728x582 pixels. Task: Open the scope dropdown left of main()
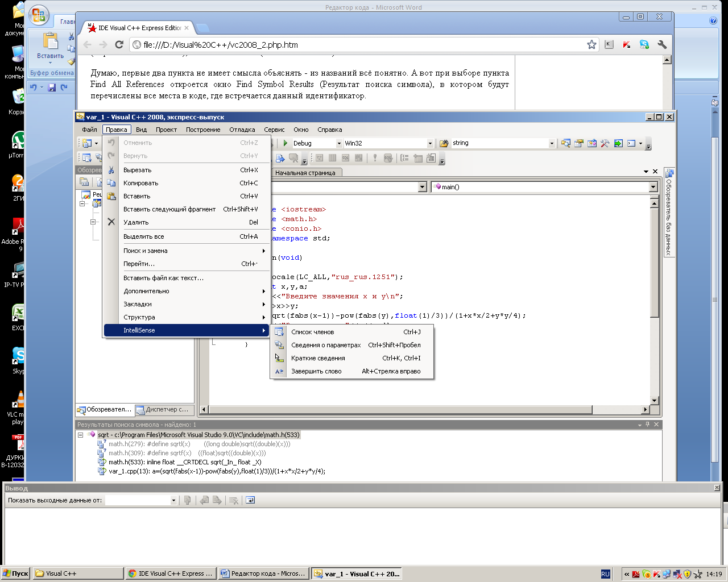tap(422, 187)
